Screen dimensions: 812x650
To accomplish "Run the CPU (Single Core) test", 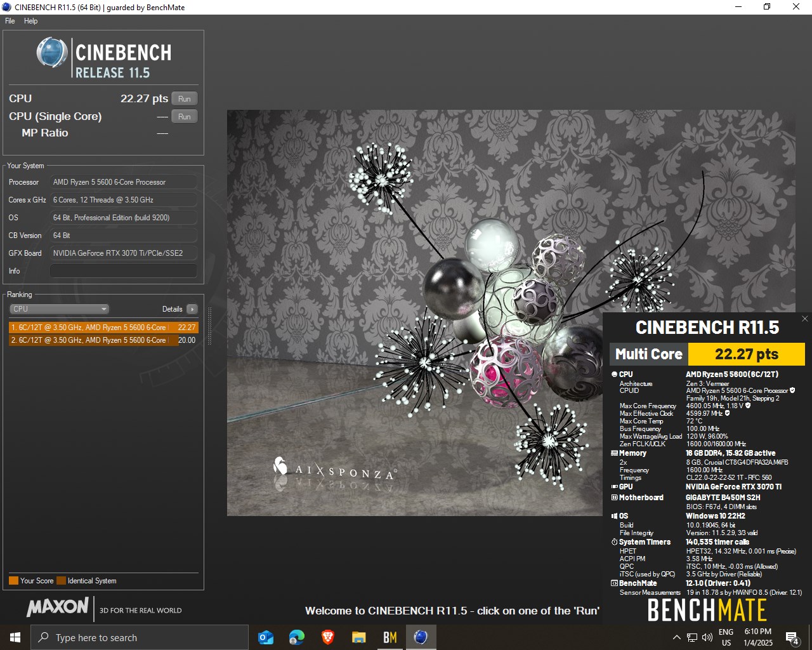I will coord(185,116).
